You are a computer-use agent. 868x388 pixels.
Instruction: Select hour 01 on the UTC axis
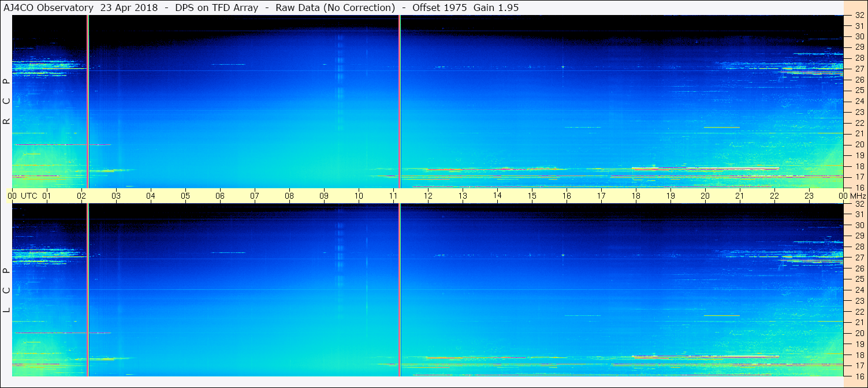pyautogui.click(x=47, y=196)
